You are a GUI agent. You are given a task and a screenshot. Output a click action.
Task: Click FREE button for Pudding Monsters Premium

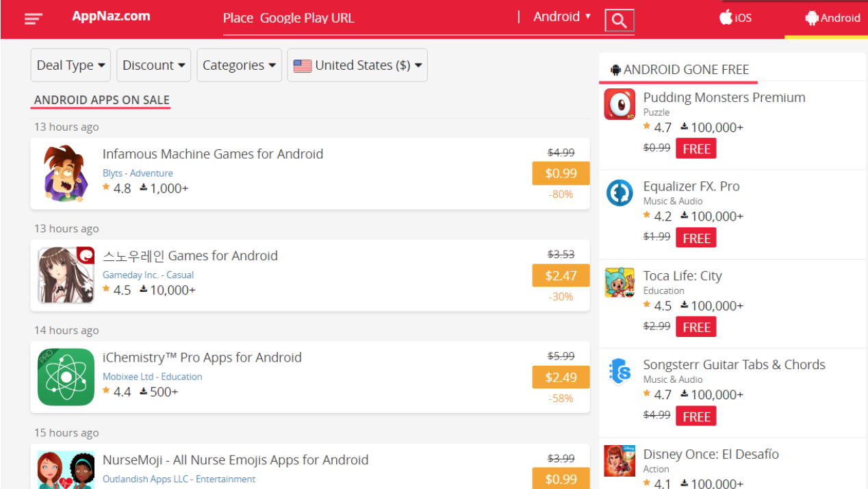(x=696, y=149)
